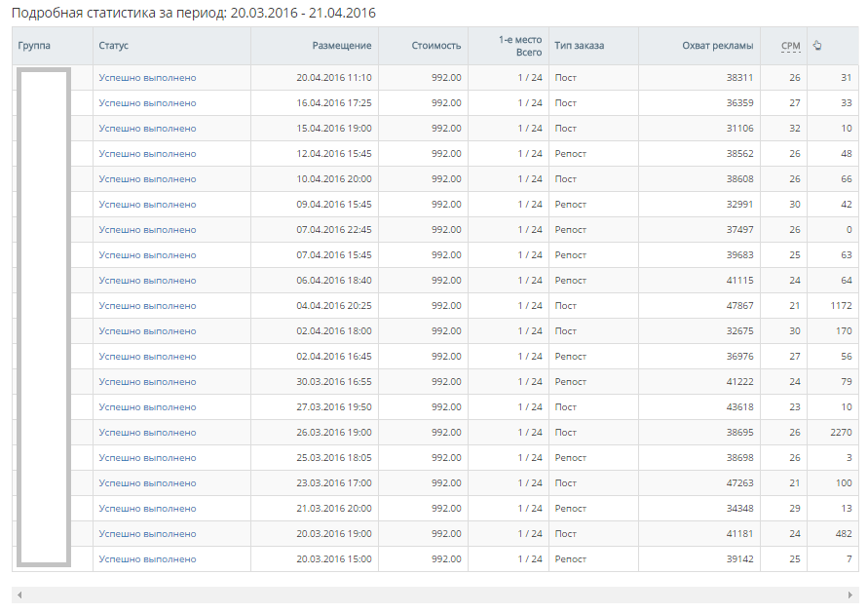
Task: Open status link for 07.04.2016 22:45 row
Action: [147, 230]
